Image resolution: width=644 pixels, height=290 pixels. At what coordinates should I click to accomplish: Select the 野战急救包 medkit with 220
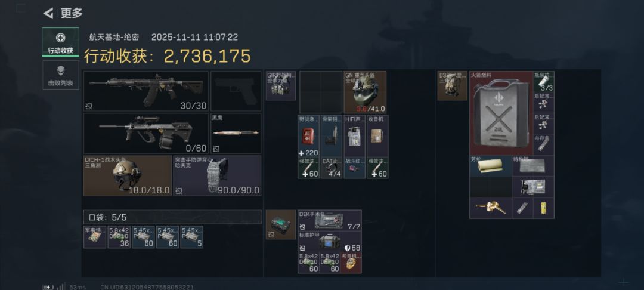pyautogui.click(x=308, y=136)
